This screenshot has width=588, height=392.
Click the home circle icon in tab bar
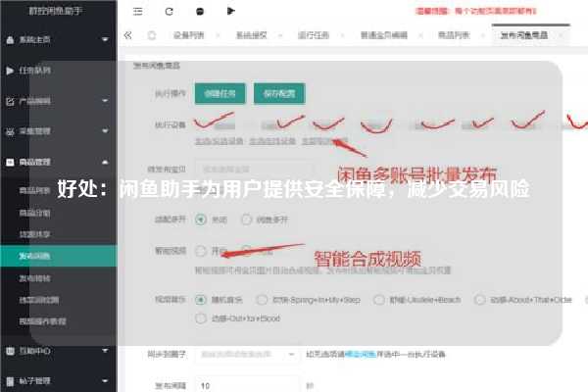(152, 35)
